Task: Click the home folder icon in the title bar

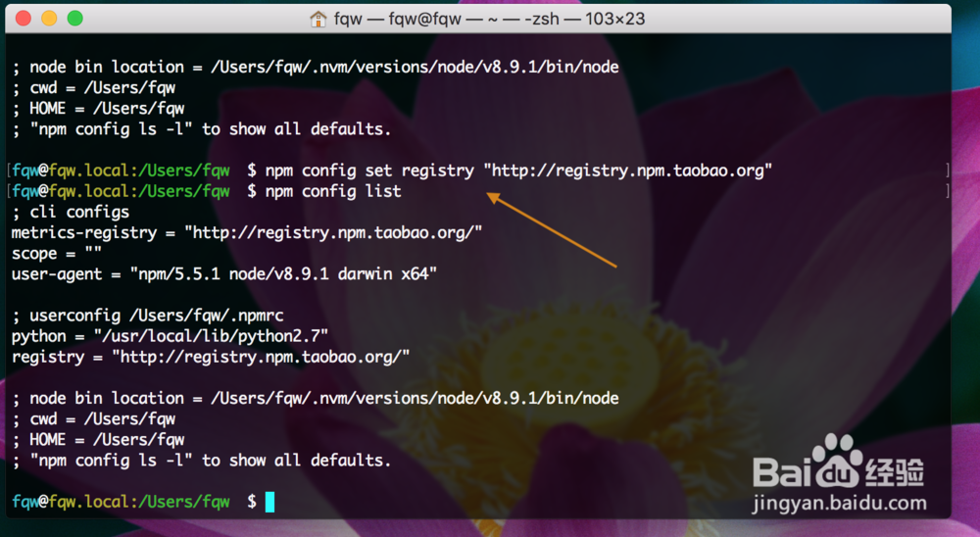Action: [x=318, y=19]
